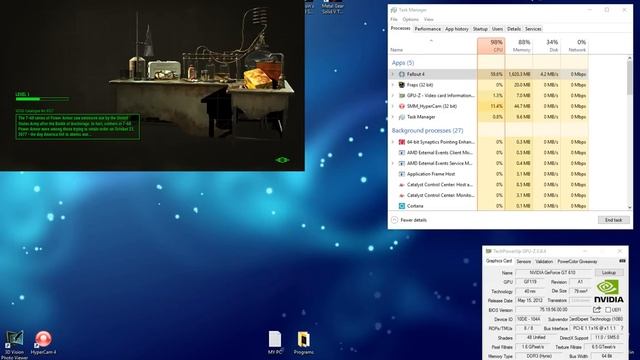The width and height of the screenshot is (640, 360).
Task: Click the End task button
Action: [x=613, y=220]
